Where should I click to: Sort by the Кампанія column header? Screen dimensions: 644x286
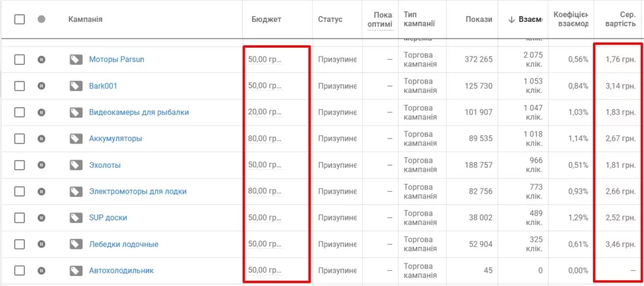pyautogui.click(x=86, y=19)
